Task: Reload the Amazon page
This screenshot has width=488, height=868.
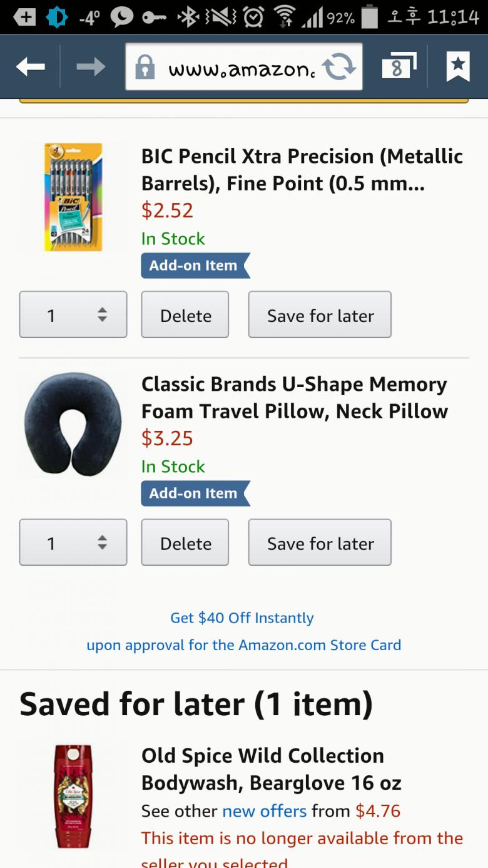Action: point(338,67)
